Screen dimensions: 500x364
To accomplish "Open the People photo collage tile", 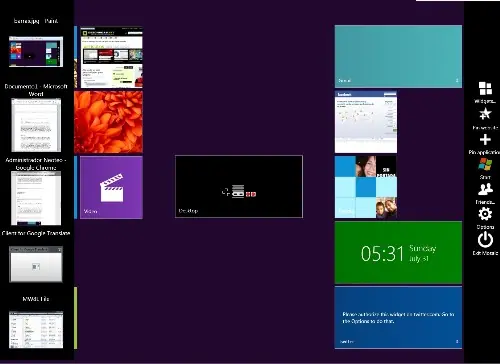I will [366, 187].
